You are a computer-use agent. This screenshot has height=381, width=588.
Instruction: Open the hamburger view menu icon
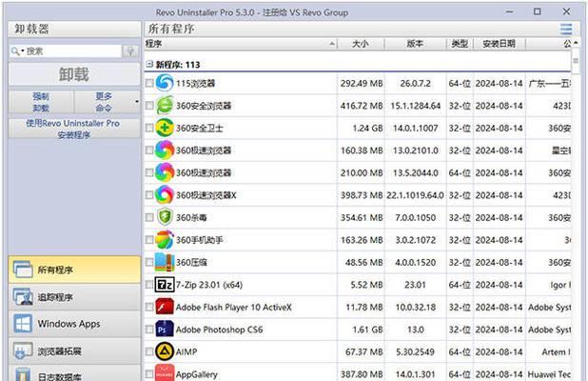tap(566, 29)
